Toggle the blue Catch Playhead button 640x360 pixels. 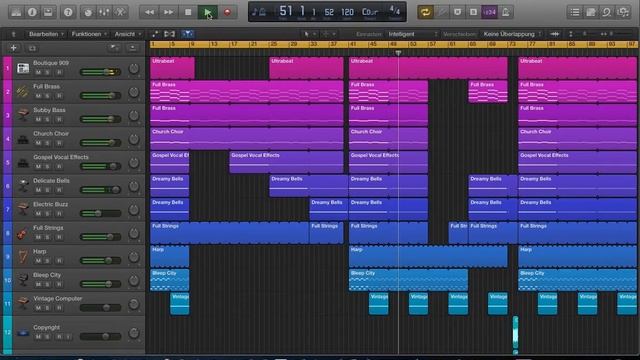pos(187,34)
